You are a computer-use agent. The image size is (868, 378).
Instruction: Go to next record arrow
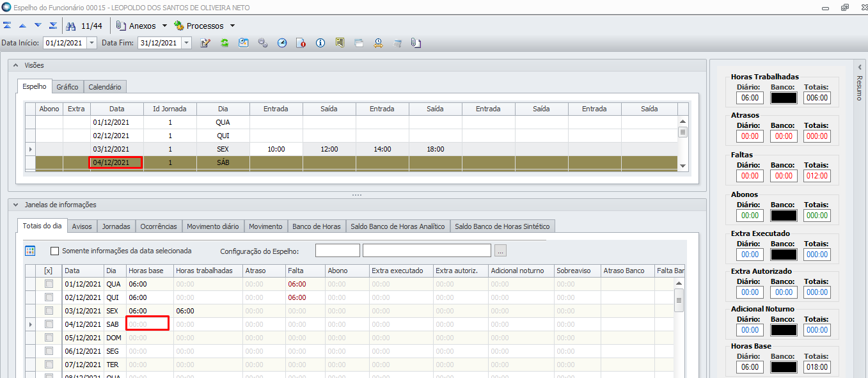[38, 26]
